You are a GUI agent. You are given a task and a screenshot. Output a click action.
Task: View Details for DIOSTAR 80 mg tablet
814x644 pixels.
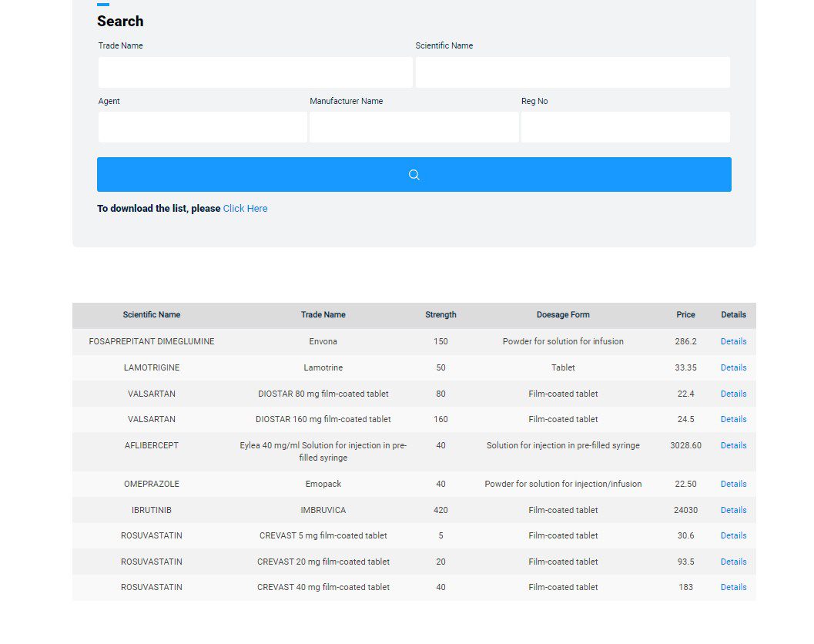(x=734, y=394)
